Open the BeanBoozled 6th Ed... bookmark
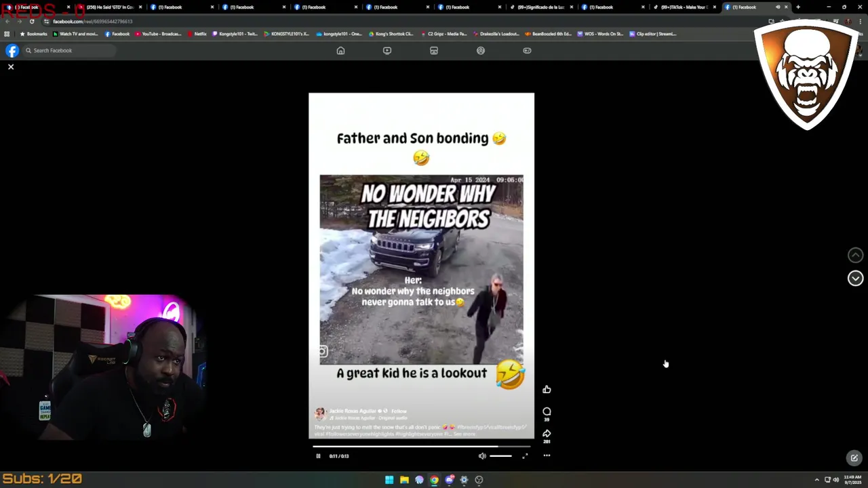Viewport: 868px width, 488px height. (x=549, y=34)
